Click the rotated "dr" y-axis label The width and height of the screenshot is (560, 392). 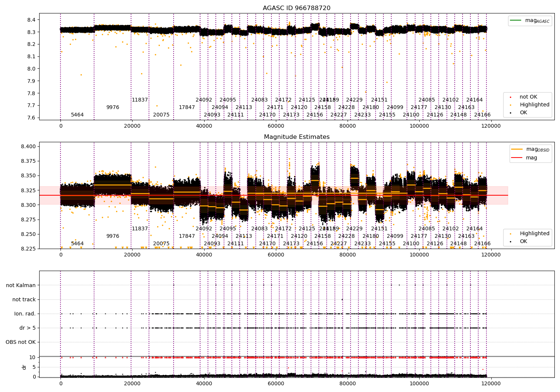24,367
